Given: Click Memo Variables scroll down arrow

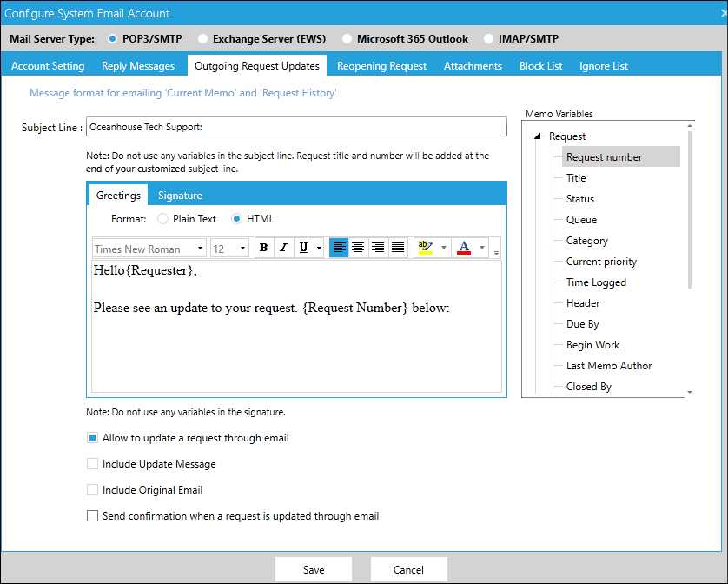Looking at the screenshot, I should (x=690, y=393).
